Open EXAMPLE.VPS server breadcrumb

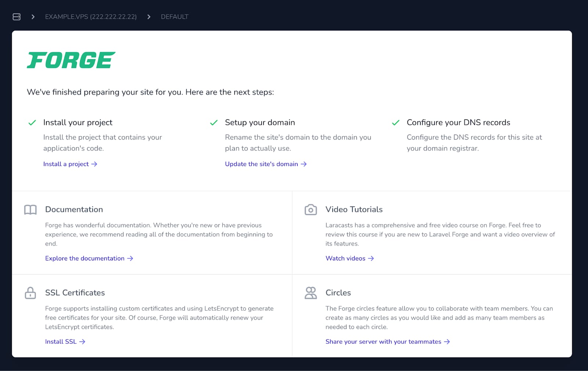click(91, 17)
